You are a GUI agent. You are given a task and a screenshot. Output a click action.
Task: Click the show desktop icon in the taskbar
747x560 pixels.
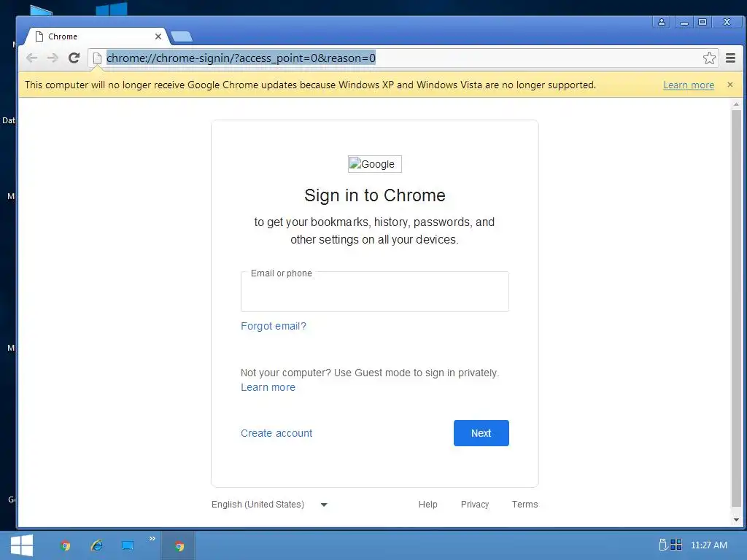[127, 545]
